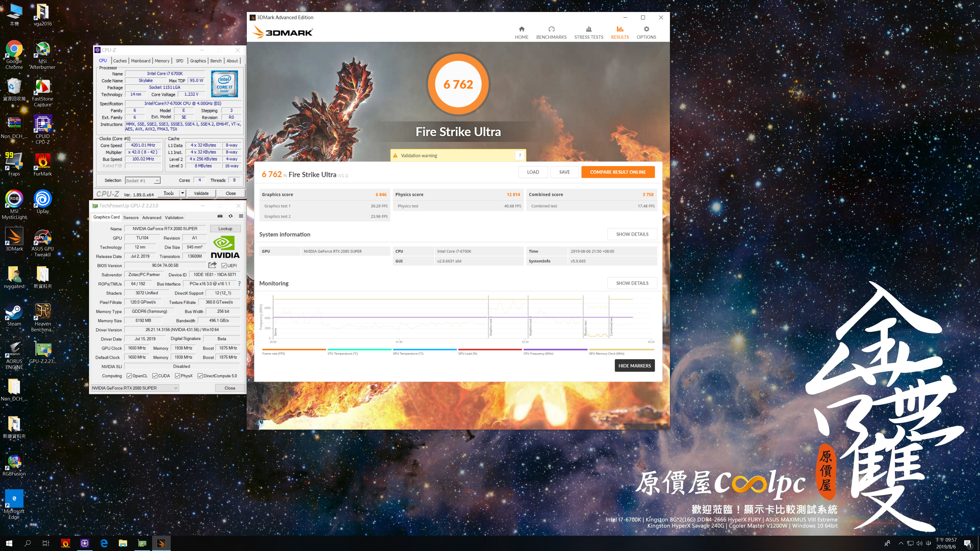The height and width of the screenshot is (551, 980).
Task: Open the Fraps desktop icon
Action: point(14,164)
